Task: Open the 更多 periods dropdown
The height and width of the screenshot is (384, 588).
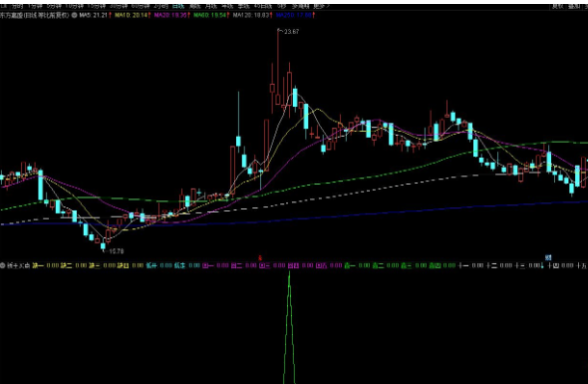Action: (x=321, y=6)
